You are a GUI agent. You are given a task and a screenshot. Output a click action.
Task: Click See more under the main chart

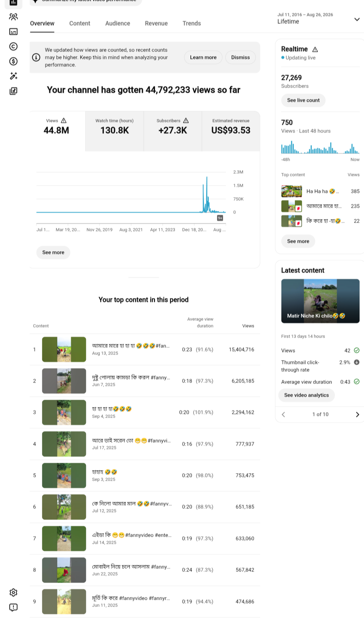pos(53,252)
